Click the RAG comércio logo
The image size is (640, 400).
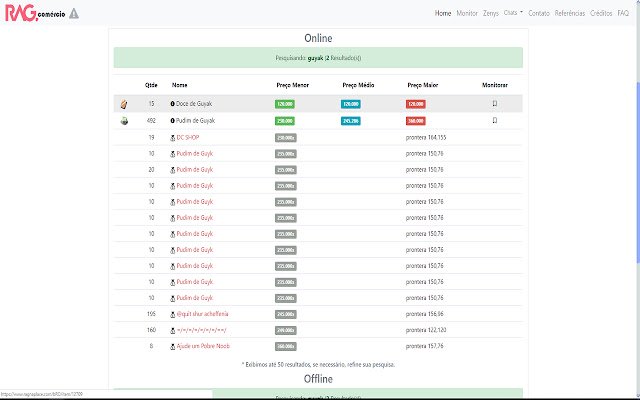(x=35, y=13)
